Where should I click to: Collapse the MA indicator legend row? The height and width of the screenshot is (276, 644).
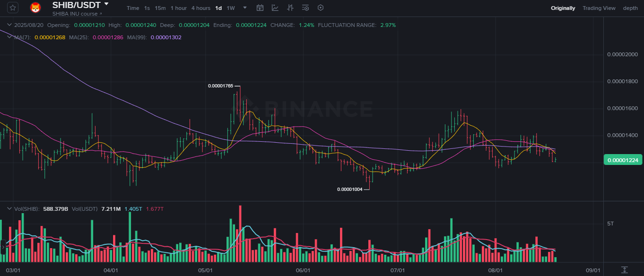click(9, 37)
